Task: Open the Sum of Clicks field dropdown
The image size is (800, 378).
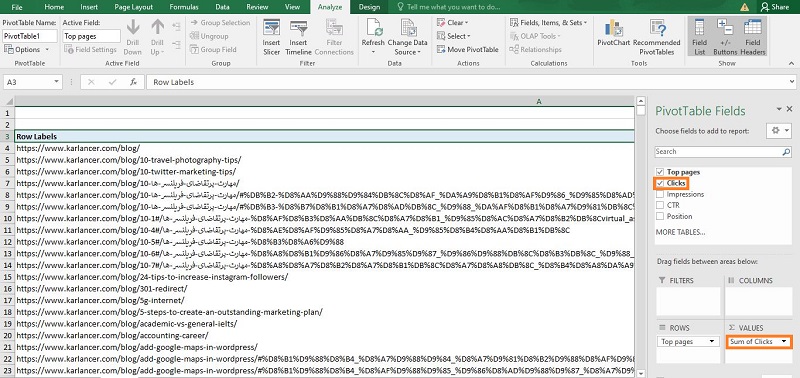Action: pyautogui.click(x=783, y=342)
